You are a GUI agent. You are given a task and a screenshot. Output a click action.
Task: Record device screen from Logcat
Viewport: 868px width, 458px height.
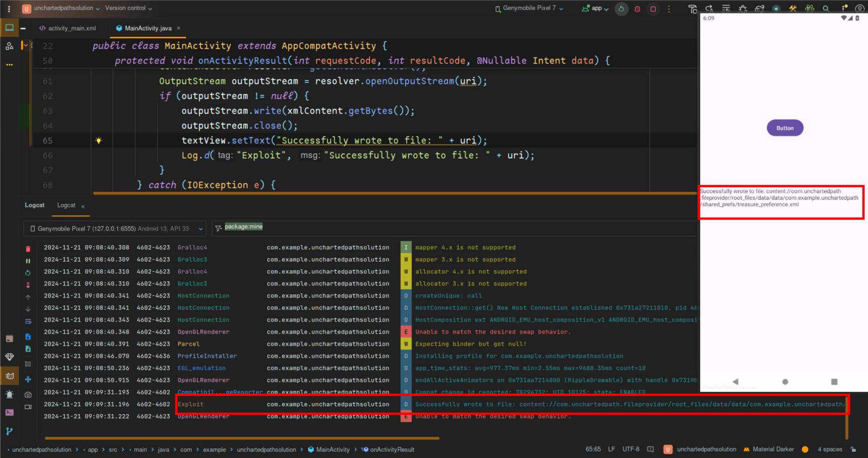click(28, 407)
